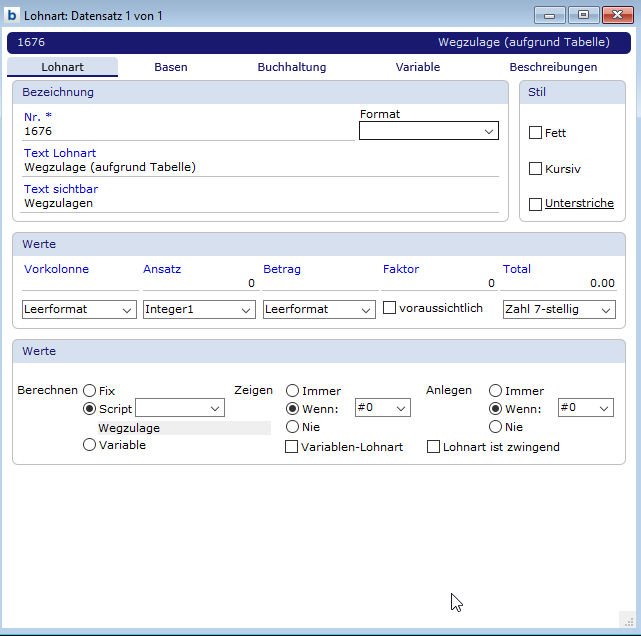
Task: Click the Text sichtbar field with Wegzulagen
Action: point(260,203)
